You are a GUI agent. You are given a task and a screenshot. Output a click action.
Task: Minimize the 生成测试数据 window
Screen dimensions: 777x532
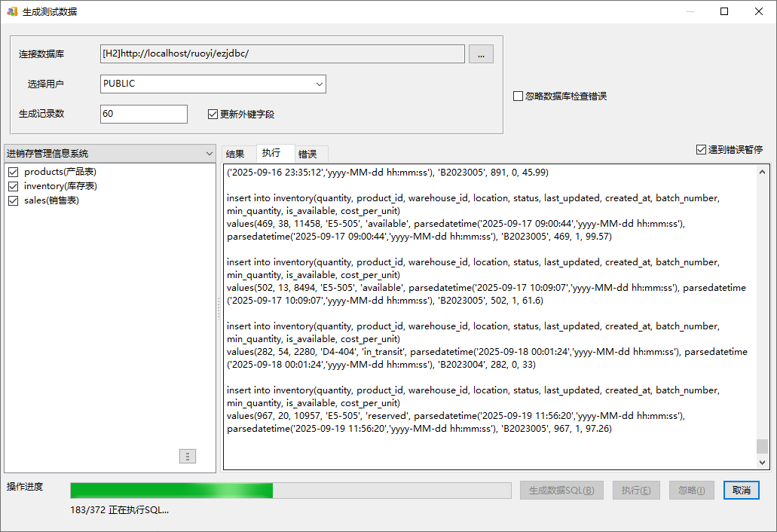tap(690, 11)
